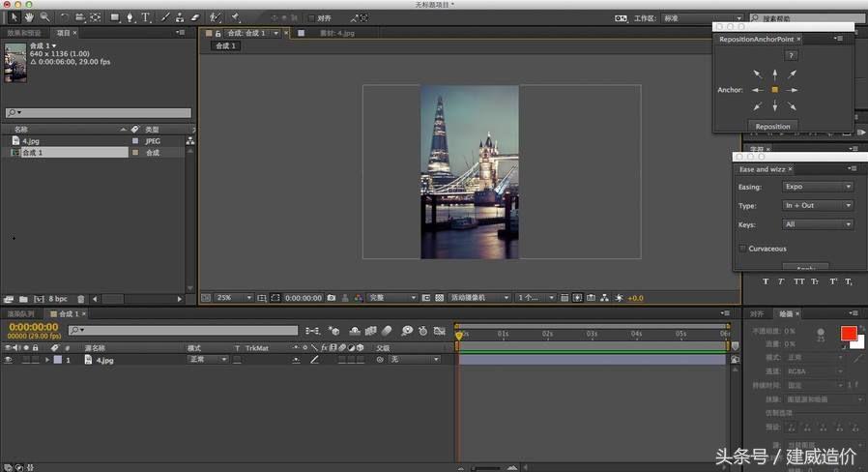
Task: Select the Pen tool
Action: click(130, 17)
